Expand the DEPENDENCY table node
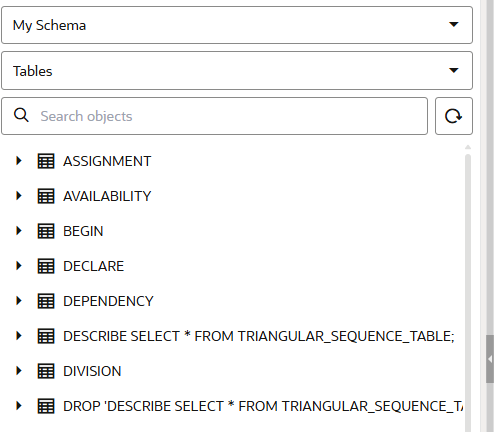 (19, 301)
